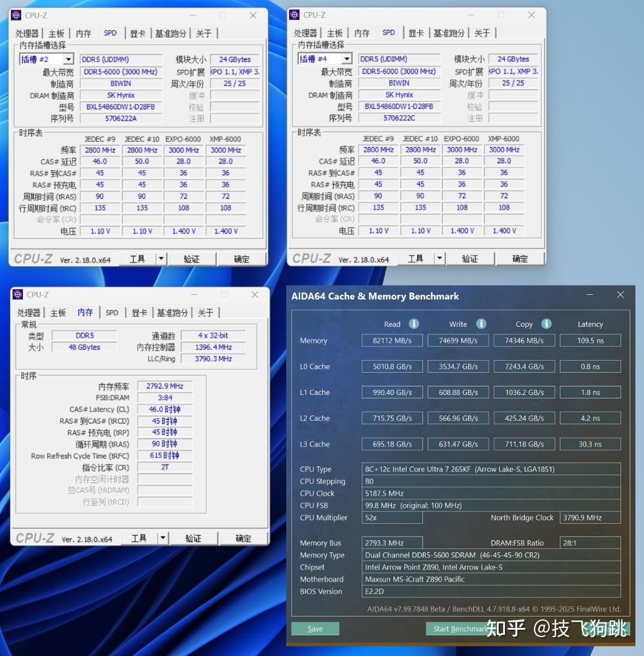Click the Write info icon in AIDA64
Screen dimensions: 644x656
[481, 324]
